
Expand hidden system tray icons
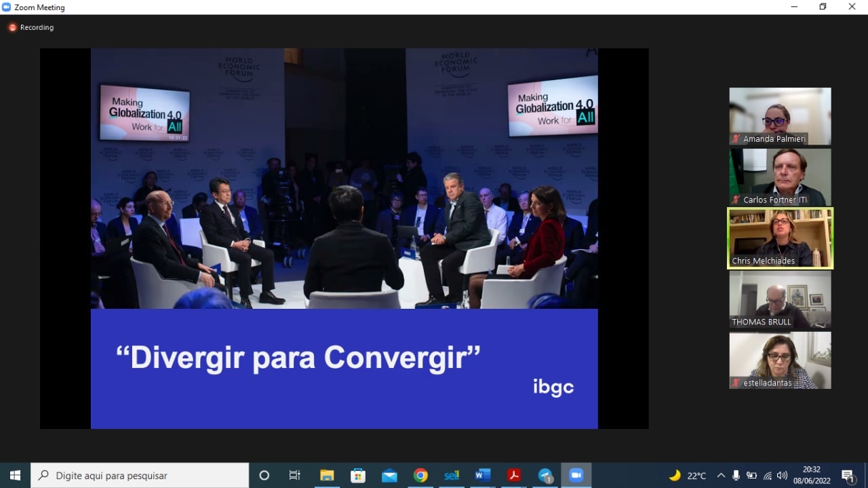point(721,475)
